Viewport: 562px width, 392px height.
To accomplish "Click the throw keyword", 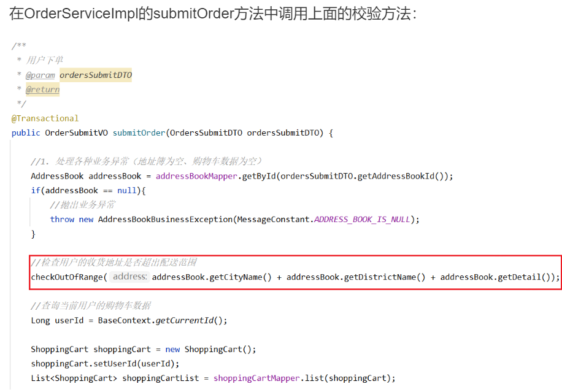I will tap(62, 219).
